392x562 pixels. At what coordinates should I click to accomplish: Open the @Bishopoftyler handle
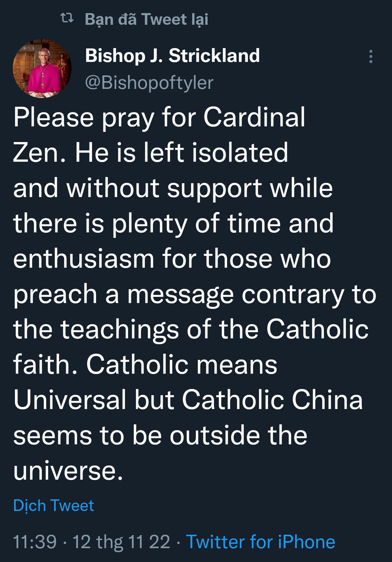tap(149, 83)
